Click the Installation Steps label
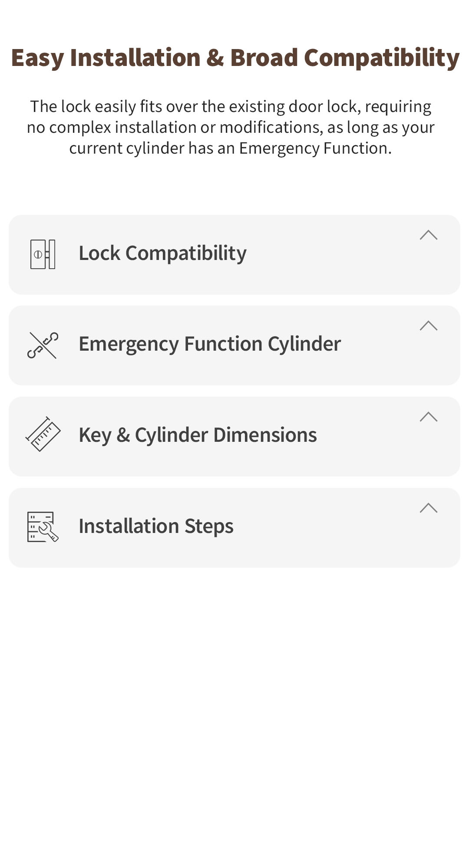469x868 pixels. [x=155, y=526]
